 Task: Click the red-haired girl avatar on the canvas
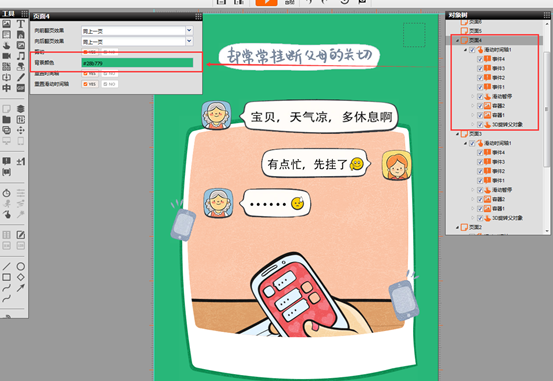396,165
